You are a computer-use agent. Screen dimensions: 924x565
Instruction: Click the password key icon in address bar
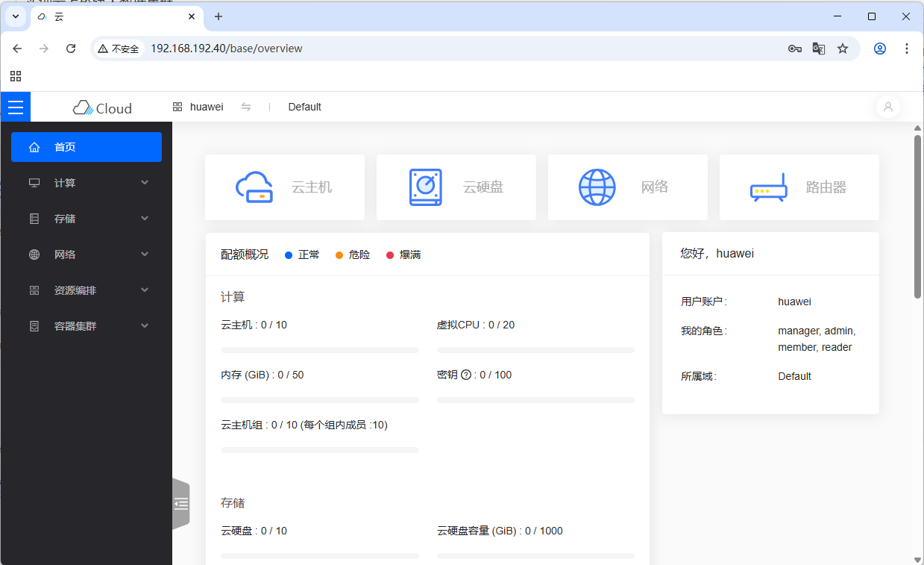tap(794, 49)
